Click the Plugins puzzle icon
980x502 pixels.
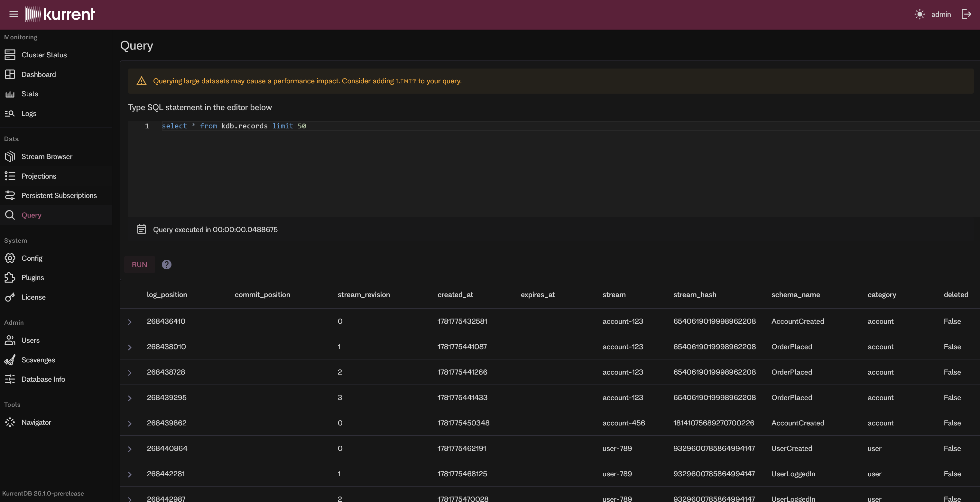[10, 277]
